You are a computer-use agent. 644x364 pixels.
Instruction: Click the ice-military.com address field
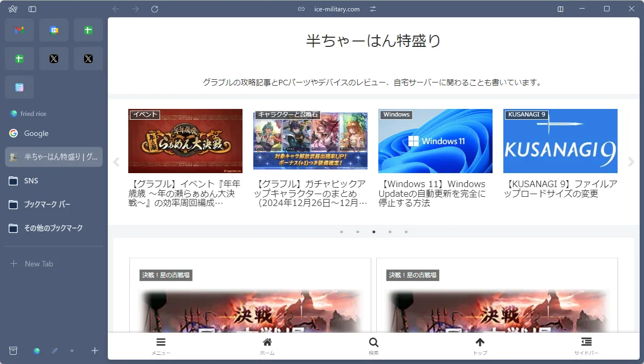[x=337, y=9]
